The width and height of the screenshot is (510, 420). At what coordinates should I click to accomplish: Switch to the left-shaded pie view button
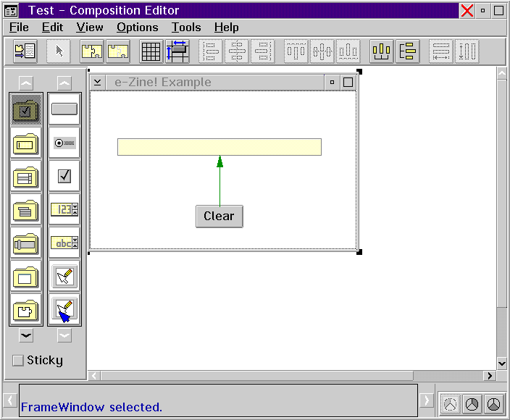pos(451,405)
